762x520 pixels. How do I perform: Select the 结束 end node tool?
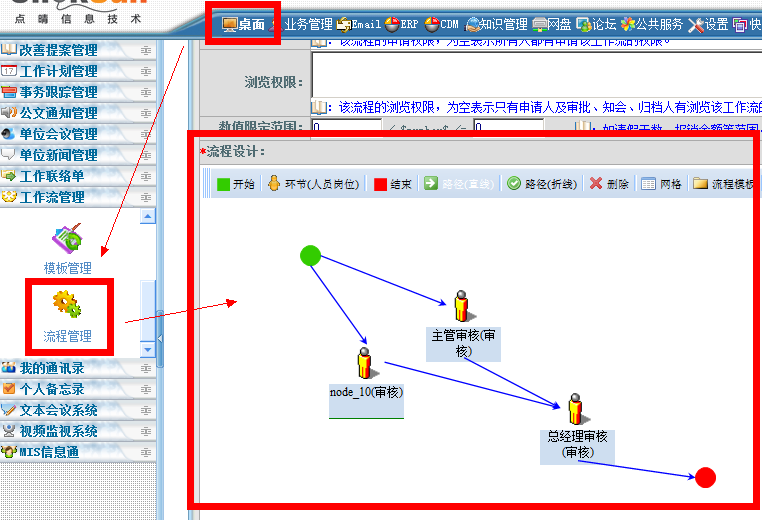click(x=394, y=184)
